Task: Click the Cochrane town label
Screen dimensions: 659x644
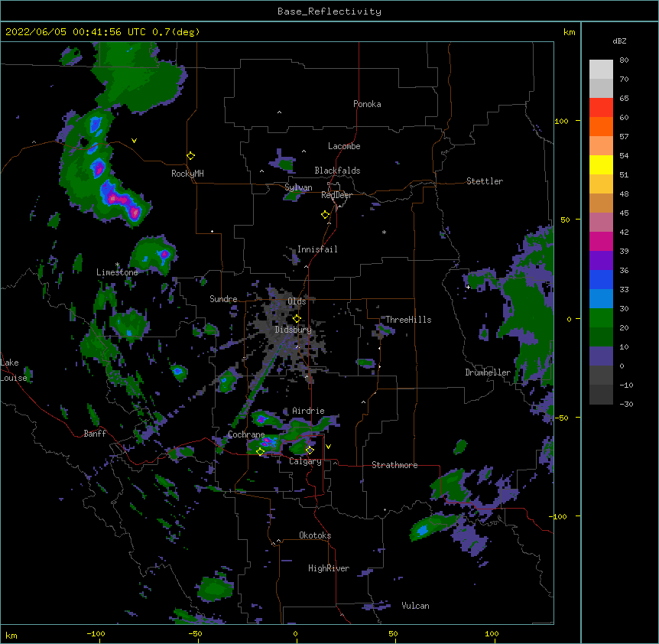Action: pyautogui.click(x=246, y=434)
